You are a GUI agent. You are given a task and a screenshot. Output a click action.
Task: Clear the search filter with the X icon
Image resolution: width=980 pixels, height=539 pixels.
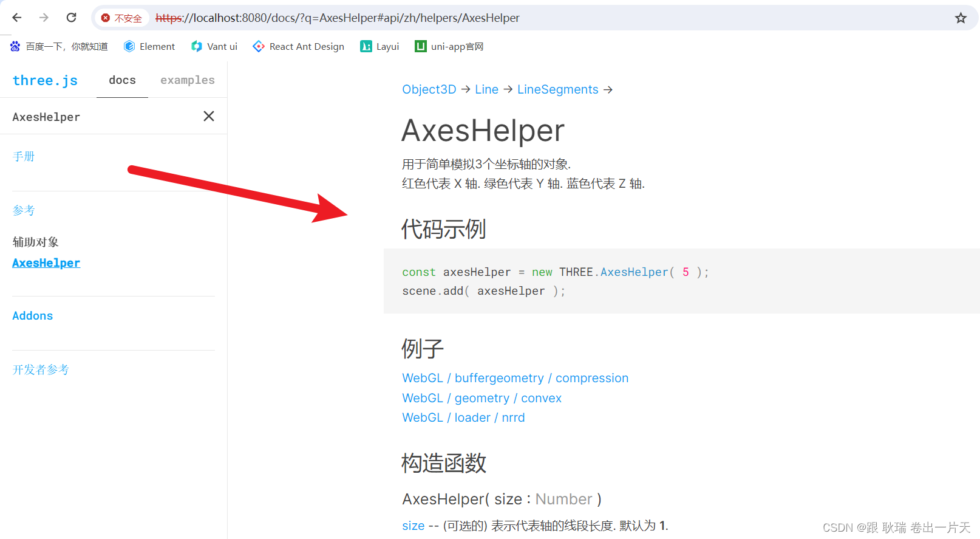coord(209,116)
